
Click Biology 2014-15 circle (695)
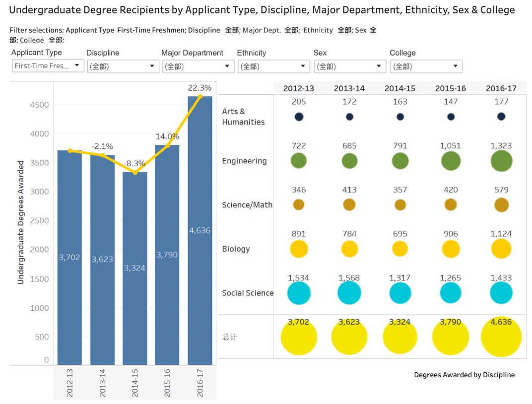[x=400, y=249]
